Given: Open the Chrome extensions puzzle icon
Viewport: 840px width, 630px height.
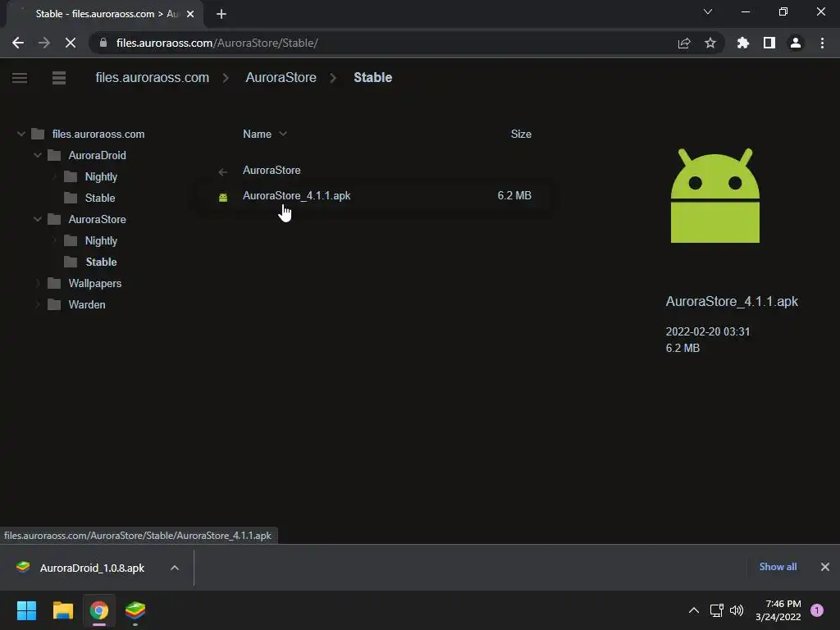Looking at the screenshot, I should pyautogui.click(x=743, y=43).
